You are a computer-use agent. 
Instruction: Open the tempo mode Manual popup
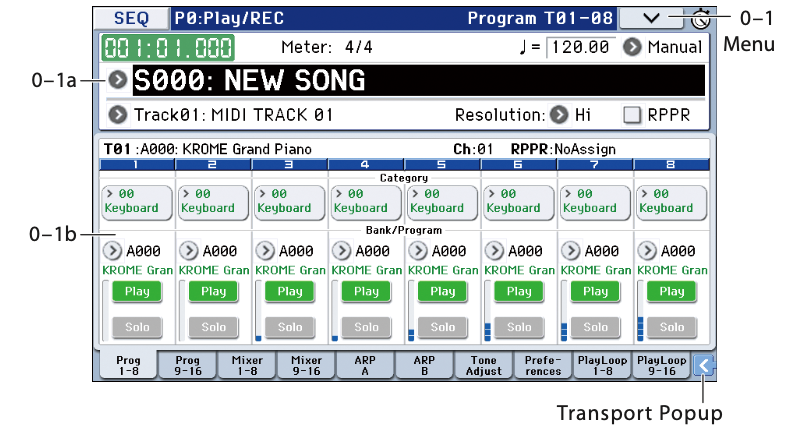632,47
